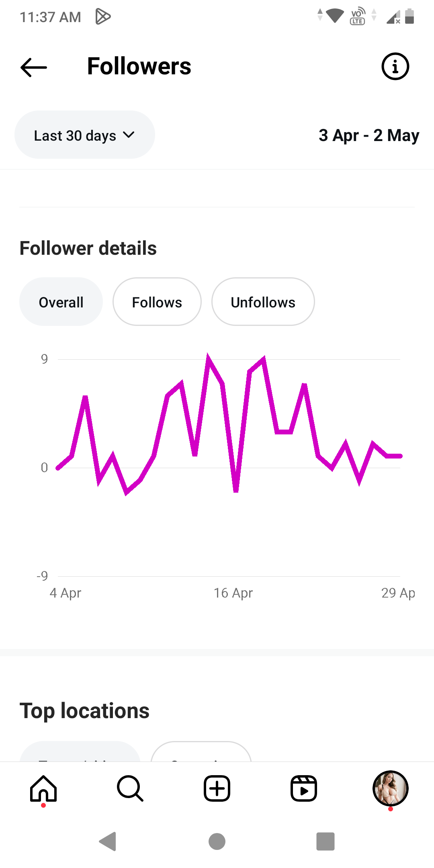The height and width of the screenshot is (868, 434).
Task: Expand the Last 30 days dropdown
Action: tap(84, 135)
